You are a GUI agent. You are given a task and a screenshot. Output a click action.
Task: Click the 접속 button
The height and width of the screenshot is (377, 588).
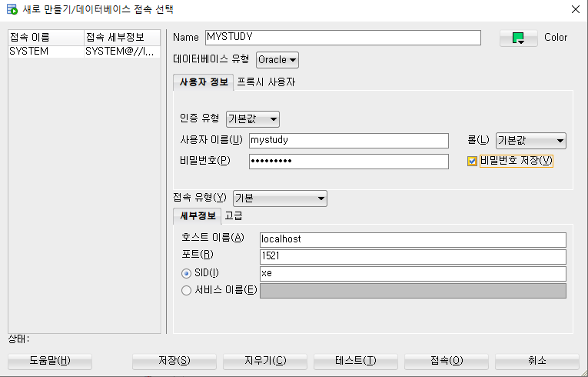(x=447, y=361)
